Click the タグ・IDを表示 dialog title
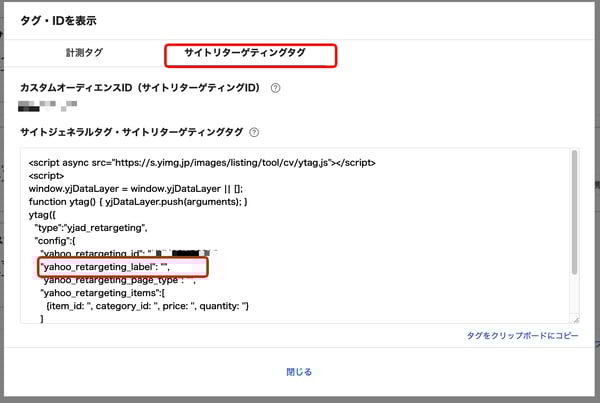Screen dimensions: 600x403 coord(58,21)
